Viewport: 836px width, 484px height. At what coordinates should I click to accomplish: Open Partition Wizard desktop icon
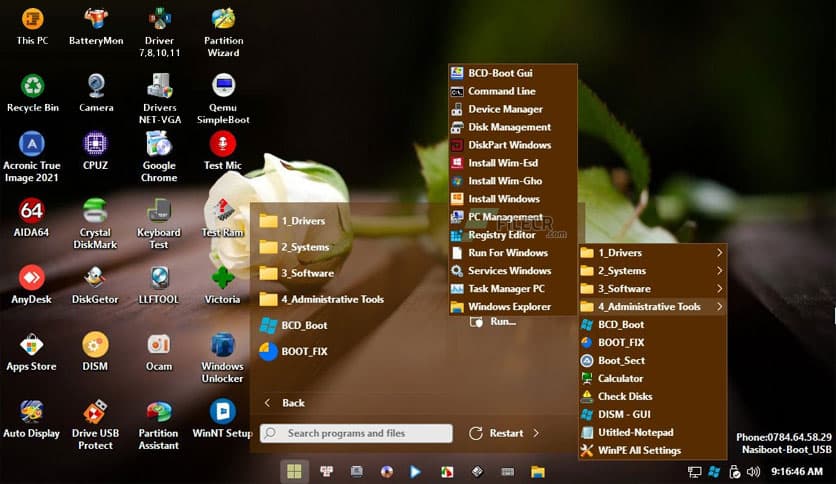pyautogui.click(x=223, y=20)
